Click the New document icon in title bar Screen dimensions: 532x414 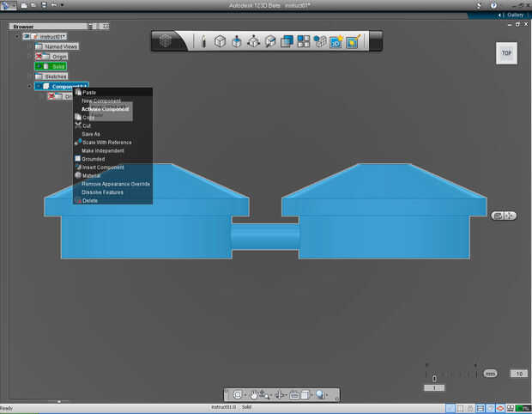coord(24,5)
